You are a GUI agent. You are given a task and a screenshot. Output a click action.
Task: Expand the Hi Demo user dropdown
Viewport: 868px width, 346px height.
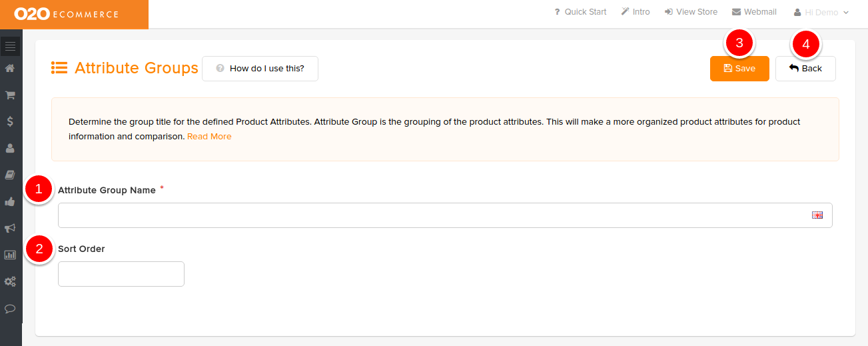tap(821, 12)
